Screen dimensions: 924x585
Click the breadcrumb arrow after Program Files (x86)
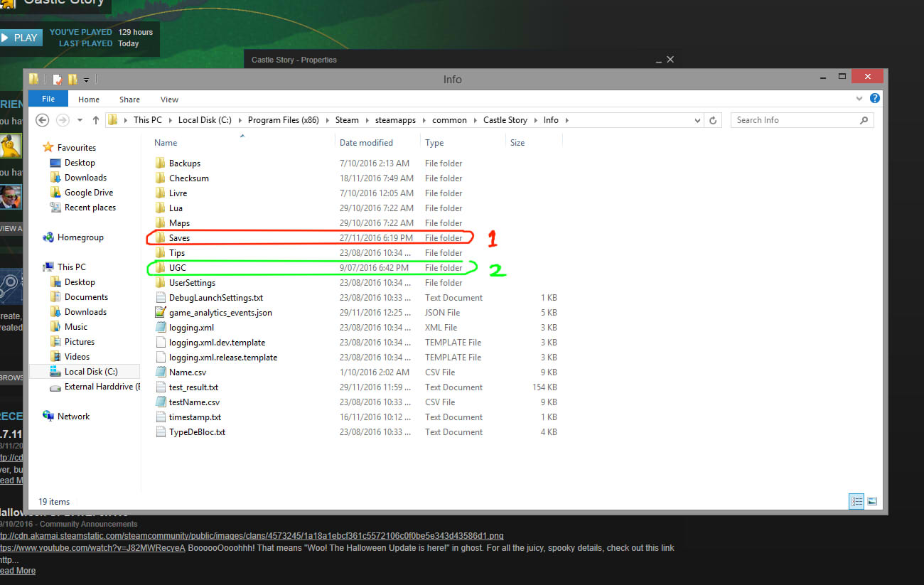pyautogui.click(x=328, y=120)
